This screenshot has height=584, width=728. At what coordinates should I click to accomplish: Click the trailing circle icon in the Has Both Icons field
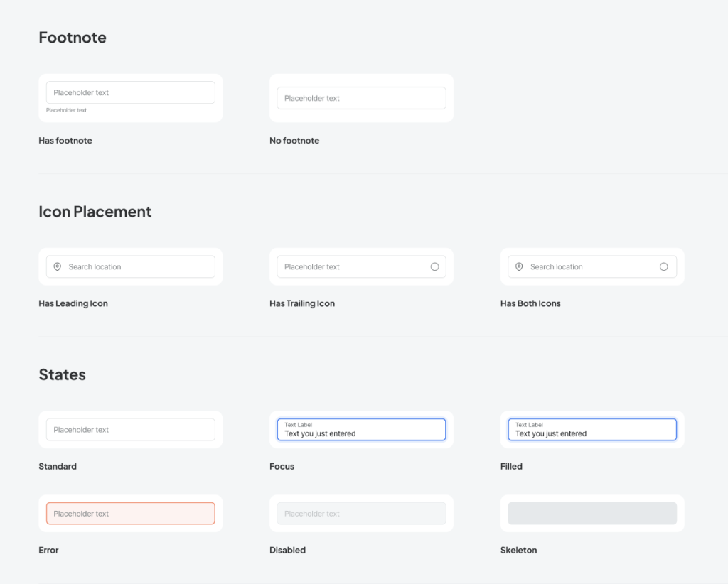663,267
